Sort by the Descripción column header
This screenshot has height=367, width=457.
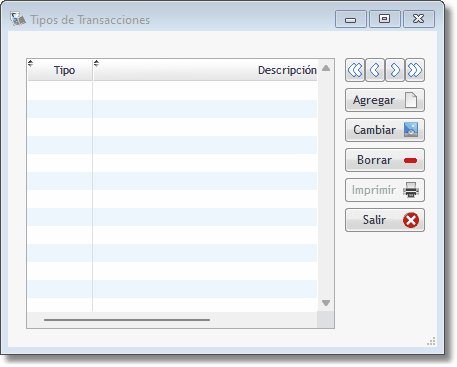tap(205, 70)
